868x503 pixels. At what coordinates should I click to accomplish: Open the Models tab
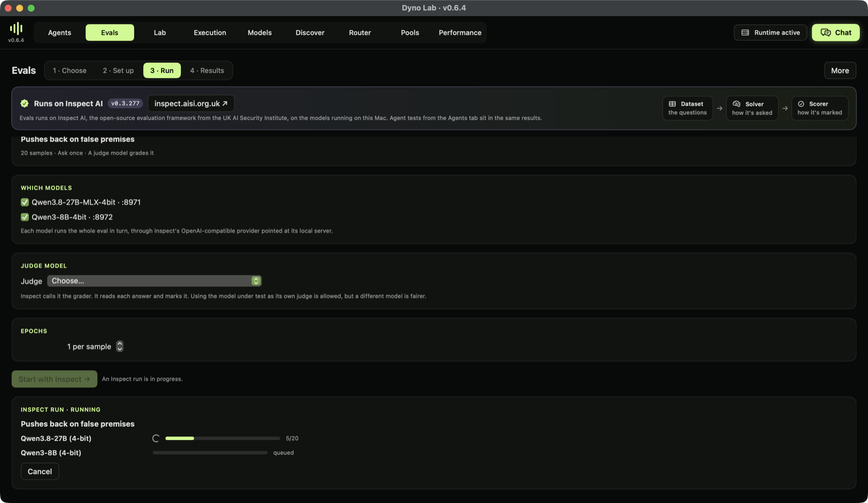[260, 33]
